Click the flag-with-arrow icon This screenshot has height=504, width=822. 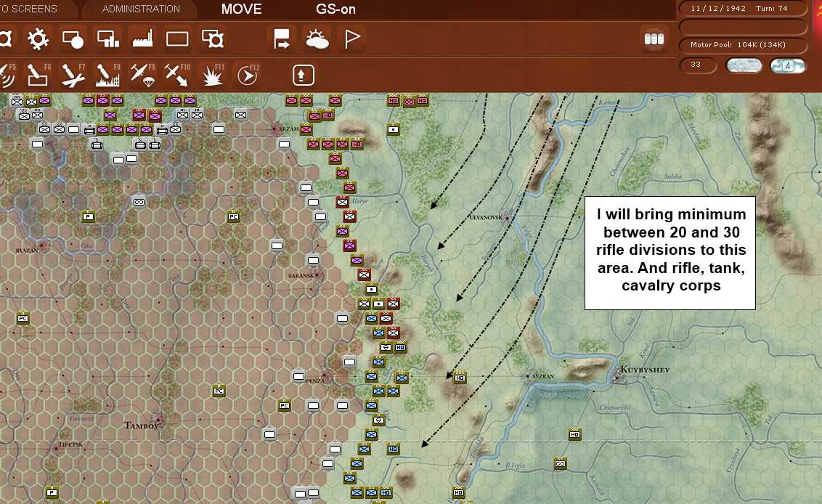282,38
